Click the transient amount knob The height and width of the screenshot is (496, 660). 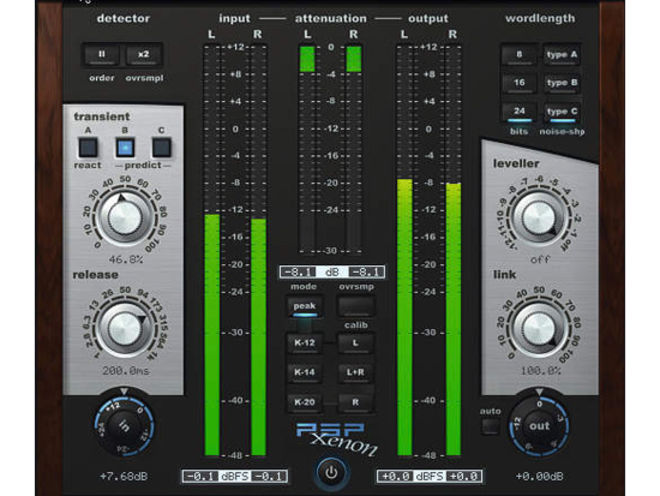(125, 217)
